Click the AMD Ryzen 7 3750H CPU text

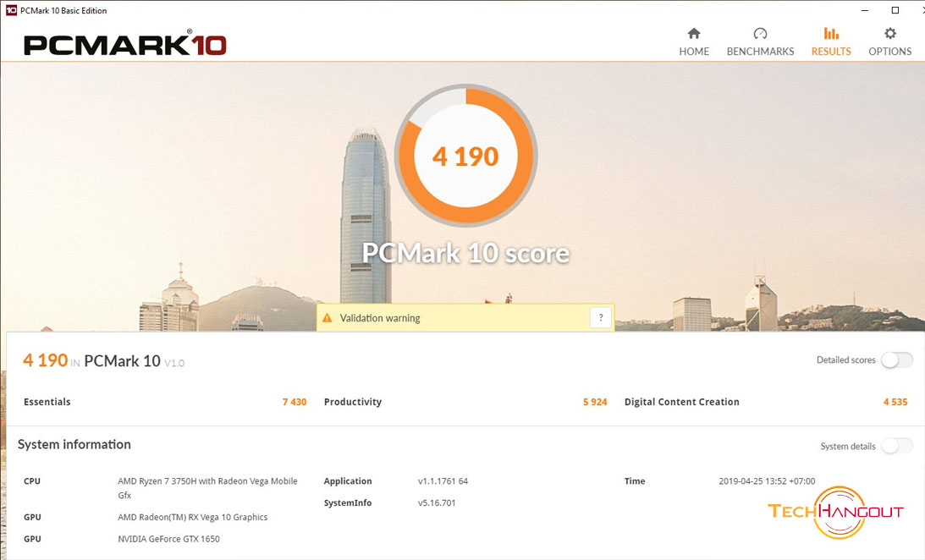pos(207,488)
